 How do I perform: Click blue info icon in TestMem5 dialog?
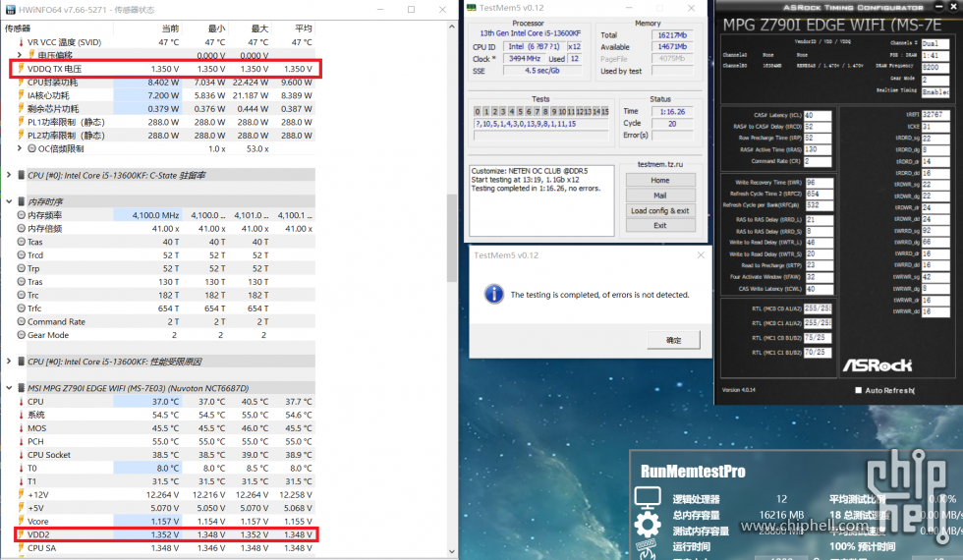(493, 294)
